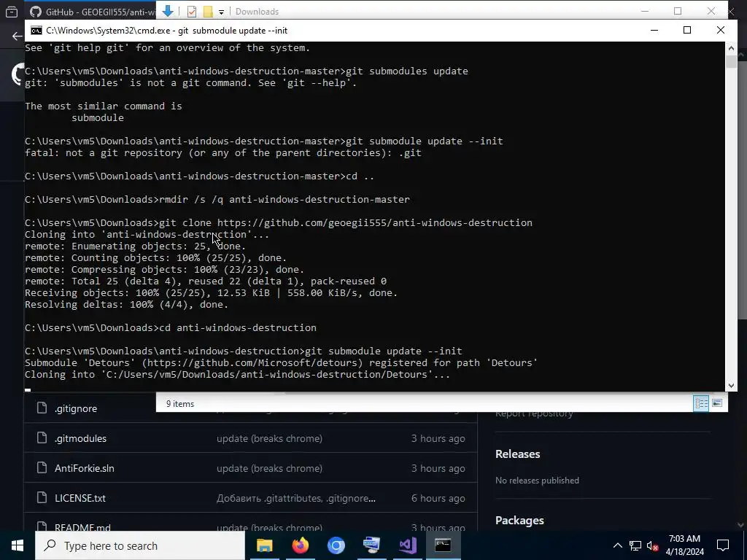Switch Explorer to Large icons view
747x560 pixels.
pos(717,403)
